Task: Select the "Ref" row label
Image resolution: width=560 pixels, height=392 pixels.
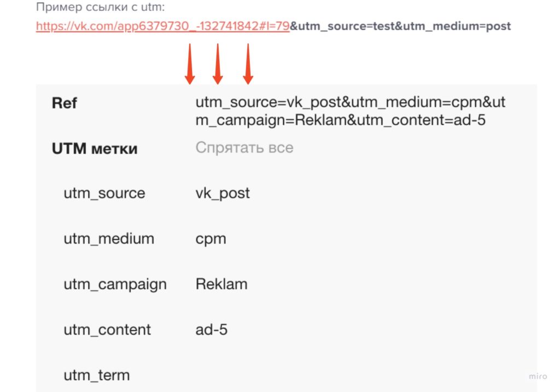Action: (65, 103)
